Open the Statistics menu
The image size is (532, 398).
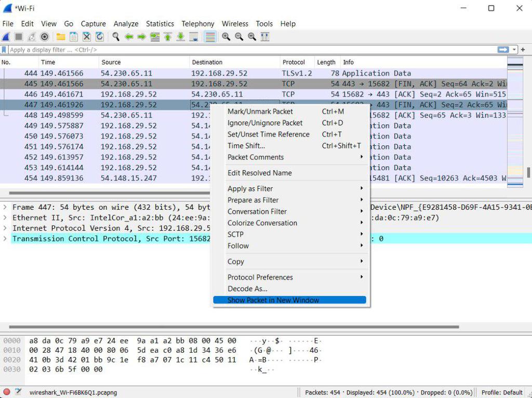click(x=159, y=24)
